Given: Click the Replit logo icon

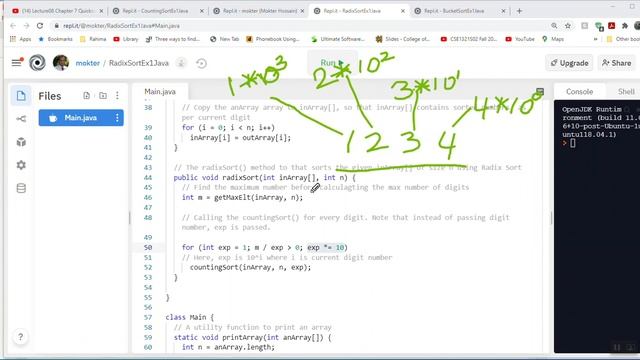Looking at the screenshot, I should pos(37,63).
